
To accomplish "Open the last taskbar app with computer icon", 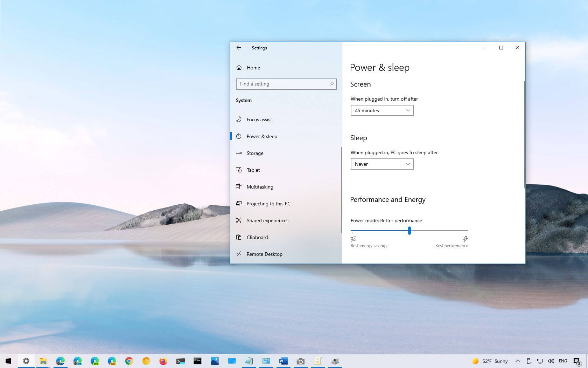I will [335, 361].
